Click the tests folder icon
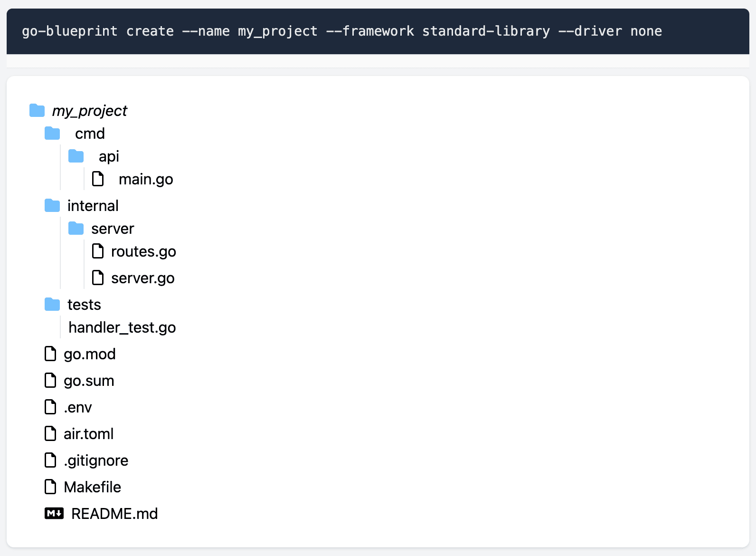Viewport: 756px width, 556px height. [x=52, y=304]
